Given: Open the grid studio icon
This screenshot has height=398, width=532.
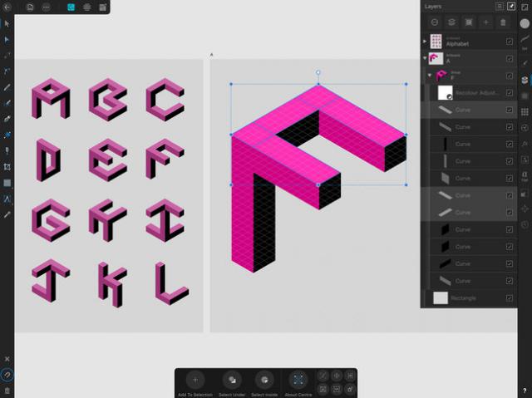Looking at the screenshot, I should pos(525,111).
